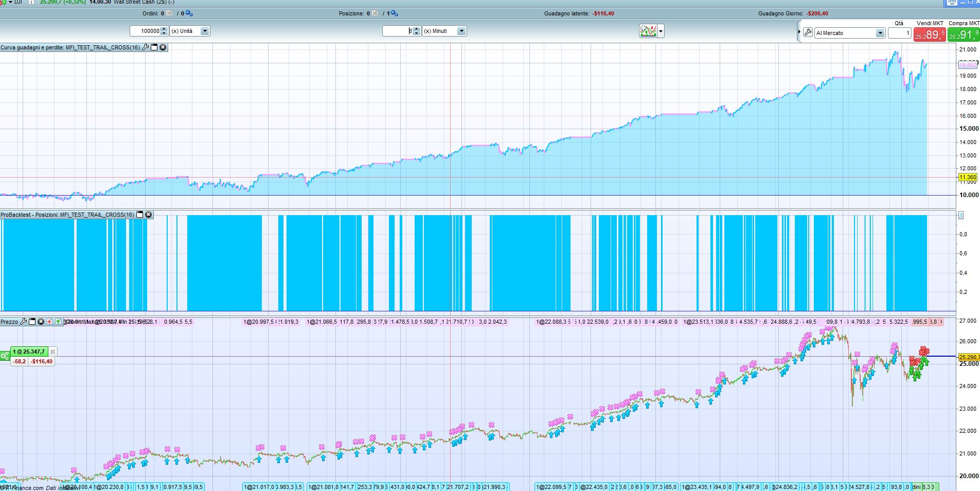
Task: Expand the (x) Unità dropdown
Action: coord(204,31)
